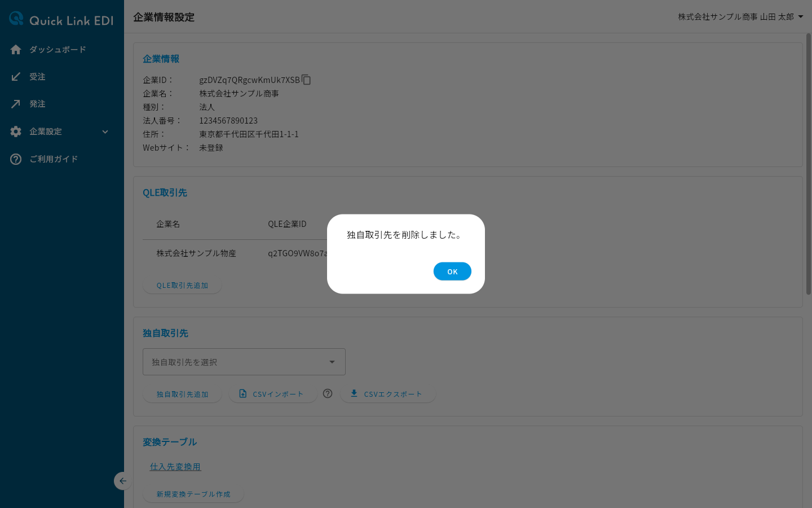
Task: Click the 企業設定 gear icon
Action: click(16, 132)
